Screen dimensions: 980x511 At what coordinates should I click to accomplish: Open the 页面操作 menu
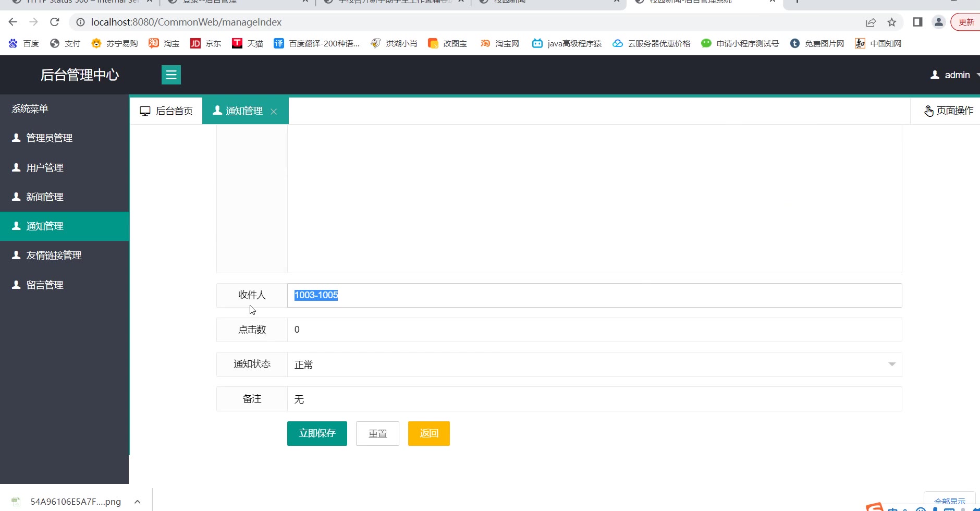[949, 111]
